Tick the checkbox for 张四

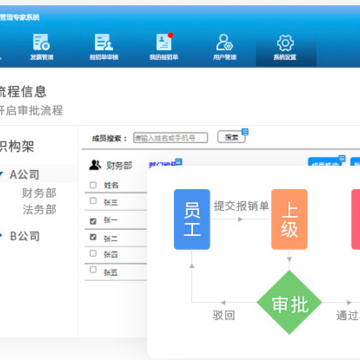(93, 254)
